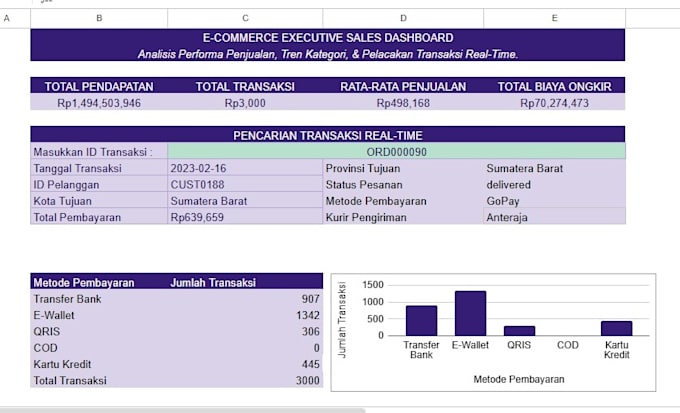
Task: Select the total count 3000
Action: coord(307,380)
